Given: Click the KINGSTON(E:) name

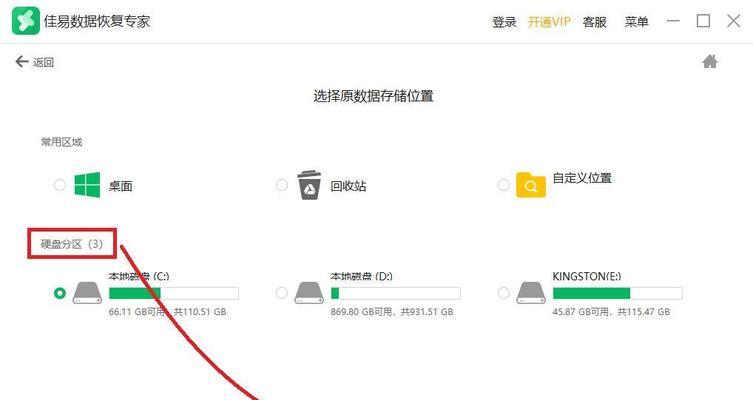Looking at the screenshot, I should tap(586, 276).
